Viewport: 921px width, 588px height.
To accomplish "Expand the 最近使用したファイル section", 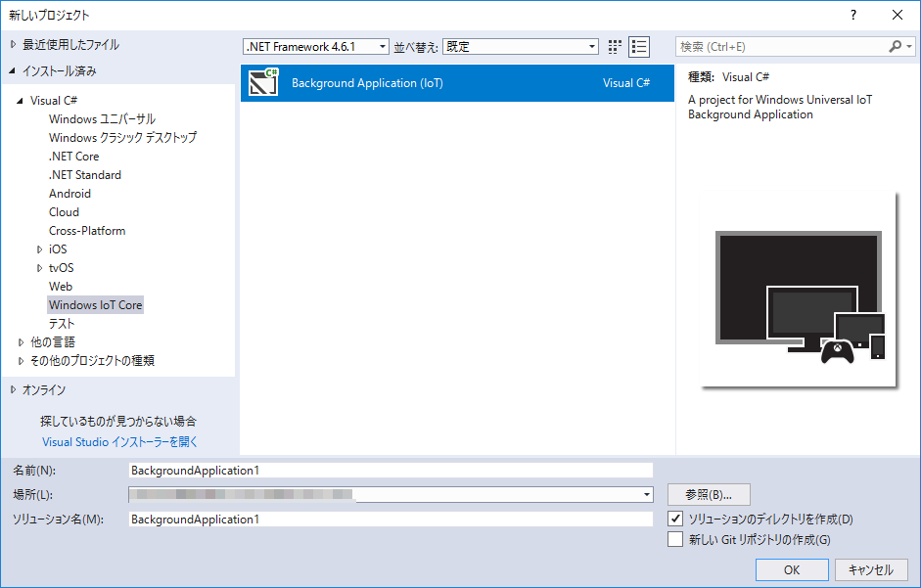I will [14, 45].
